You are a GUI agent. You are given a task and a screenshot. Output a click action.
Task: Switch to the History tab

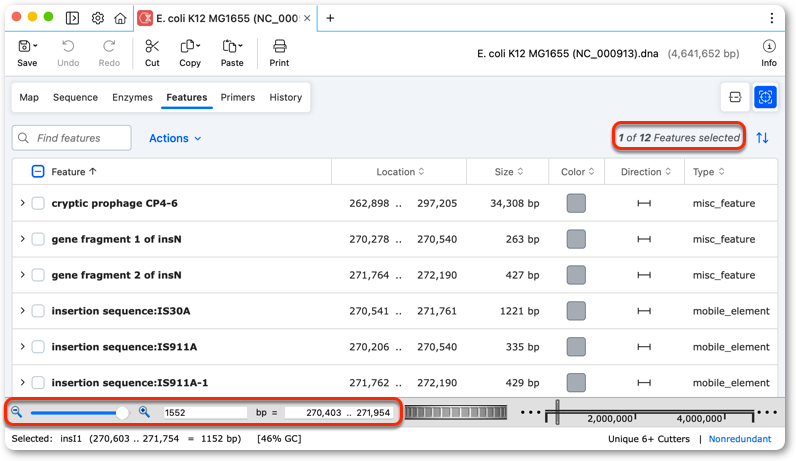pos(285,97)
